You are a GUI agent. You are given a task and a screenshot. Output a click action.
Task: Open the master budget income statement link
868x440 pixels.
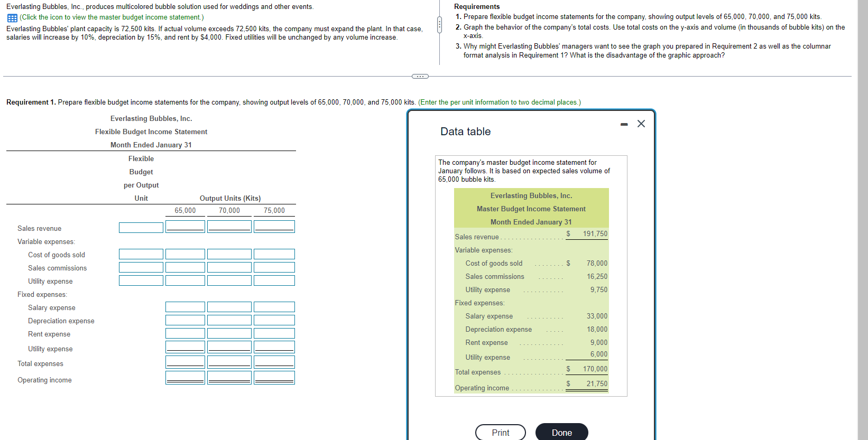[x=112, y=17]
